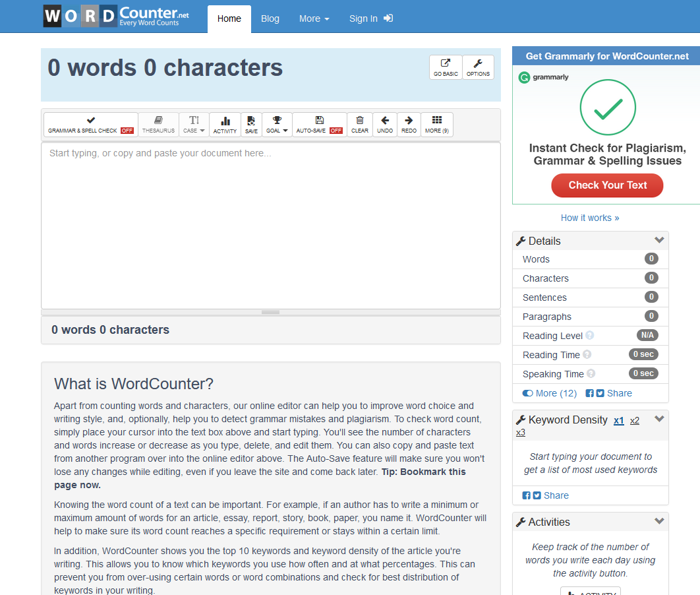The image size is (700, 595).
Task: Collapse the Details panel chevron
Action: point(659,240)
